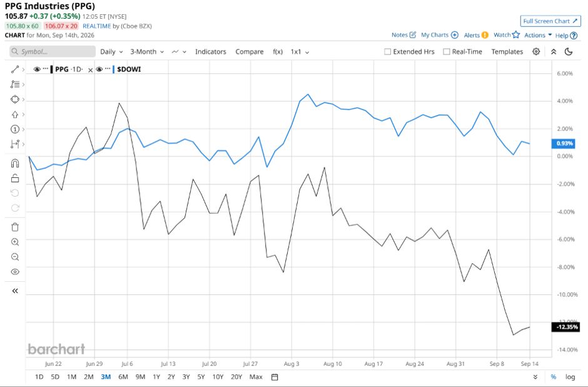Click the Symbol search field
This screenshot has height=387, width=588.
[53, 51]
